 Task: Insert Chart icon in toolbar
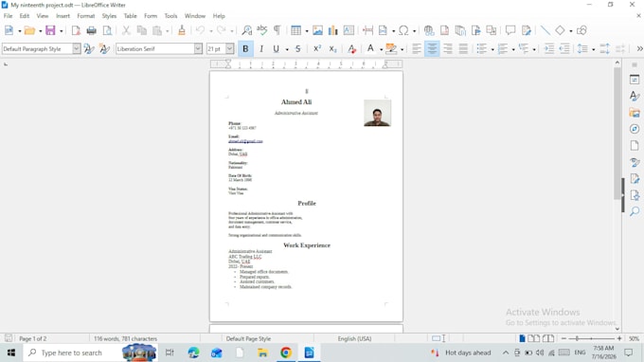tap(333, 30)
